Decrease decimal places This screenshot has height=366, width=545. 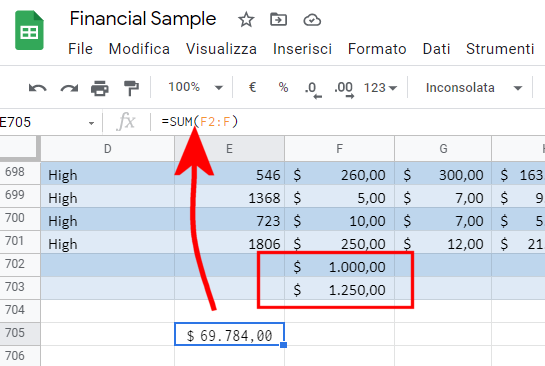coord(313,90)
